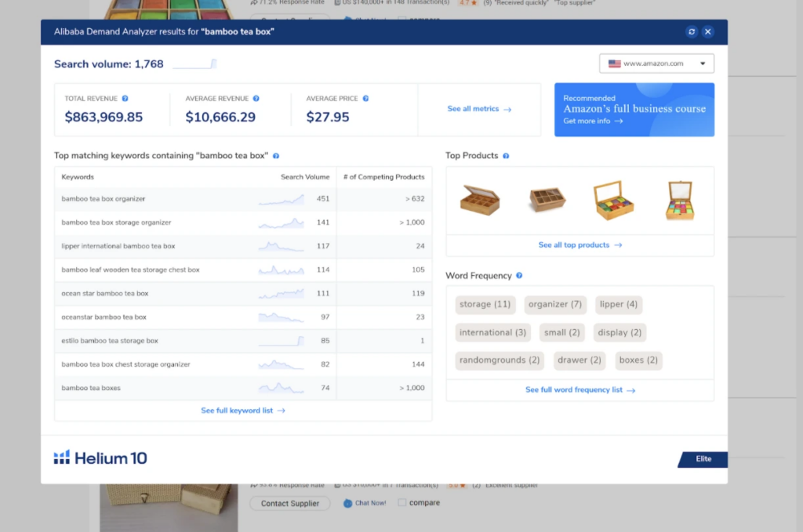Viewport: 803px width, 532px height.
Task: Adjust the slider next to Search volume
Action: coord(194,63)
